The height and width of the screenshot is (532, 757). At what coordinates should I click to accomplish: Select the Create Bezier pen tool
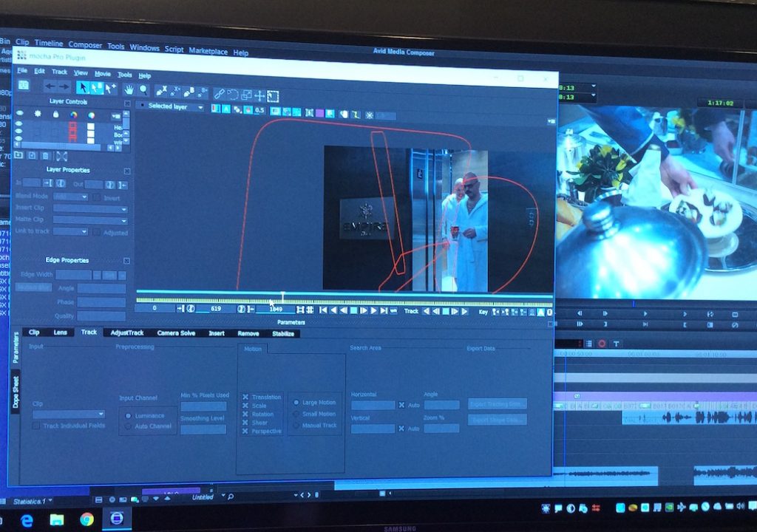click(x=189, y=92)
